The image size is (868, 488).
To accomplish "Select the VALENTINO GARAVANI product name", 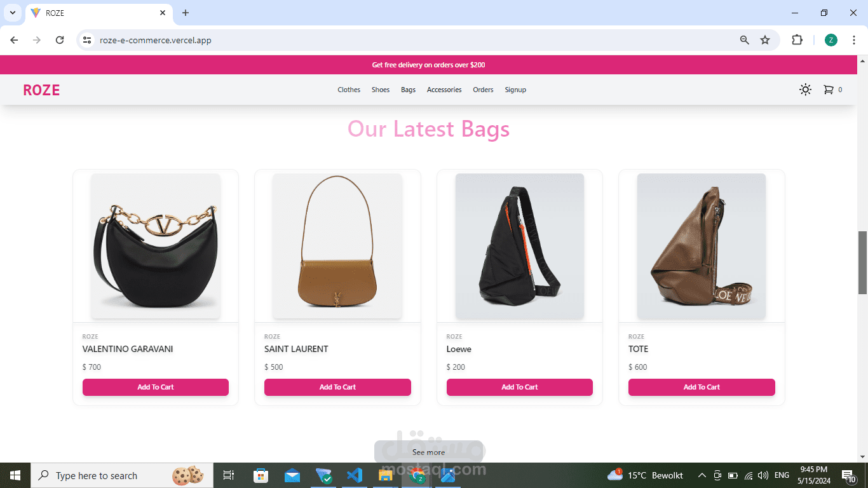I will coord(128,349).
